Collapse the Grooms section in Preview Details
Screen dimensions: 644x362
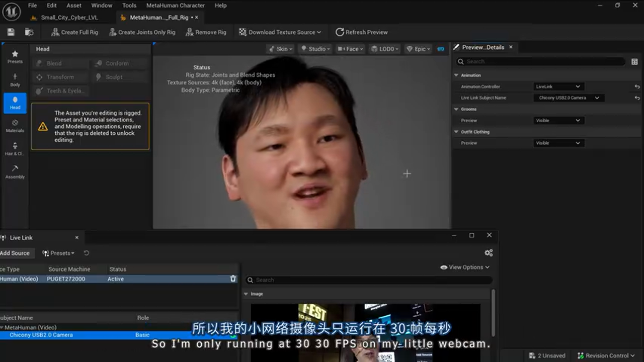pos(456,109)
